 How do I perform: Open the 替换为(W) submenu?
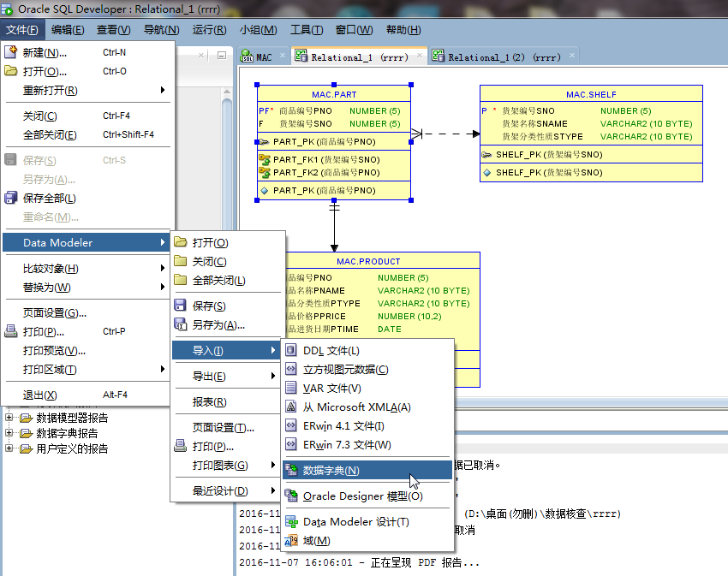click(x=88, y=288)
